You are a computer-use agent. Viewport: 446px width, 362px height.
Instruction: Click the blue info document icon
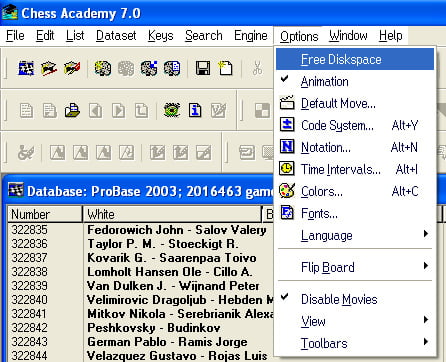[195, 110]
